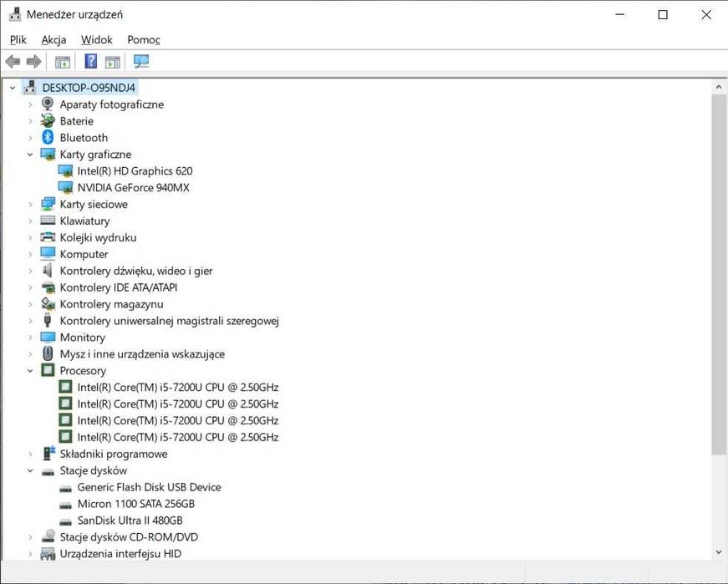Click the Karty graficzne display adapter icon
Viewport: 728px width, 584px height.
click(x=48, y=154)
